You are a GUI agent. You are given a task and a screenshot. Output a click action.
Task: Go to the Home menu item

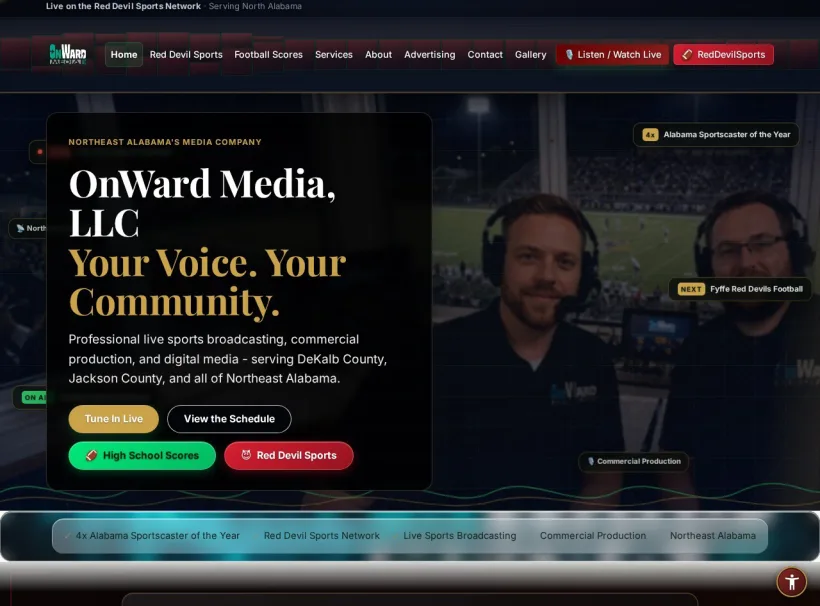[x=124, y=54]
